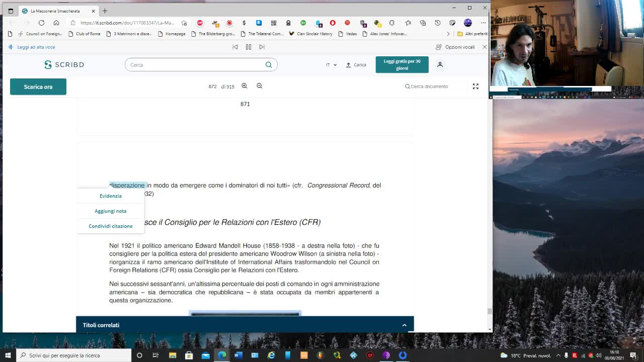Viewport: 644px width, 362px height.
Task: Pause the read aloud playback
Action: 249,47
